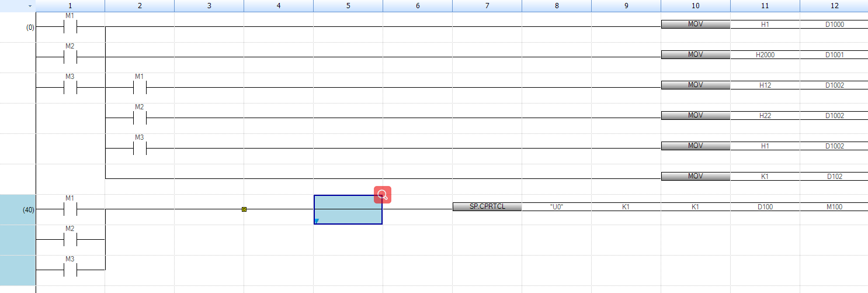
Task: Select the M1 contact on the H12 rung
Action: click(x=139, y=87)
